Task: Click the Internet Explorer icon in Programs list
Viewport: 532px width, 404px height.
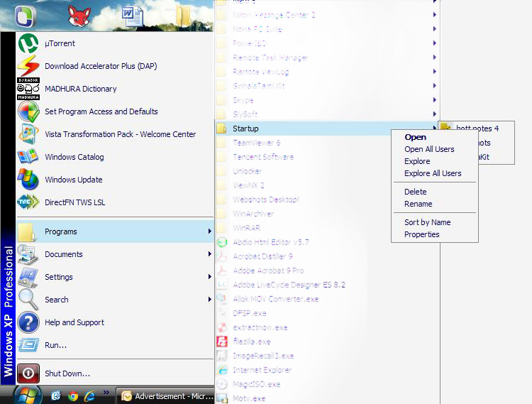Action: pos(222,370)
